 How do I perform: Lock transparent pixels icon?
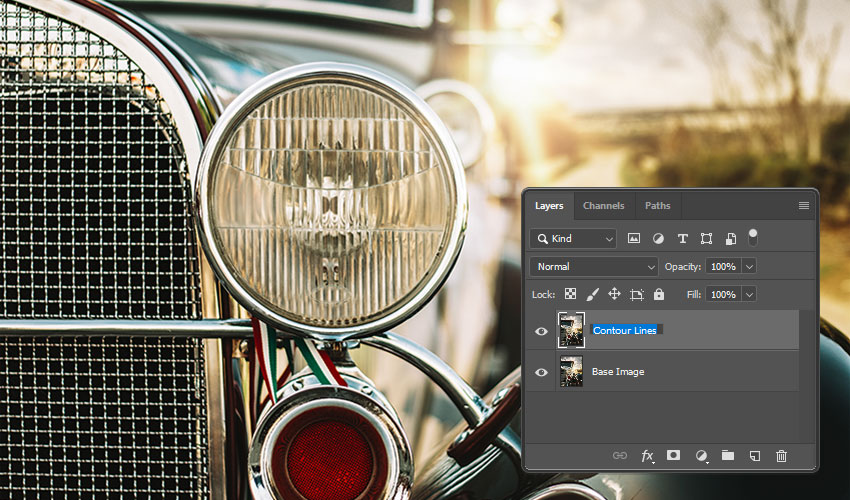click(x=570, y=294)
